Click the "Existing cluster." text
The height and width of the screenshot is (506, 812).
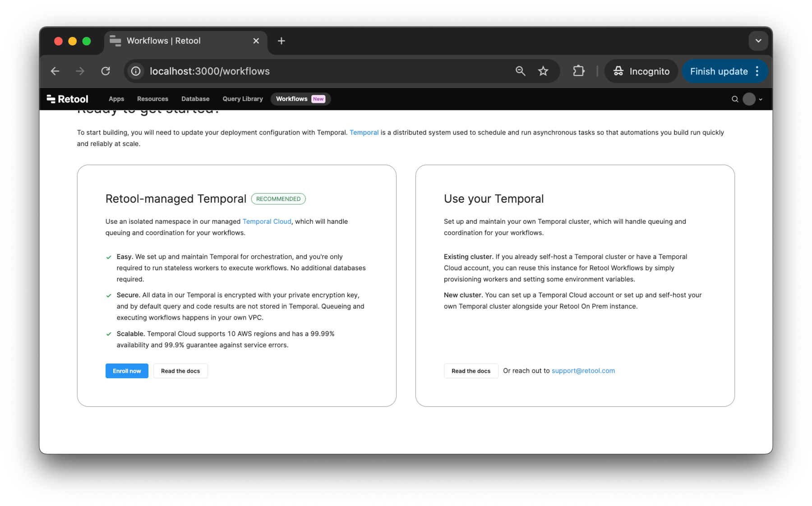coord(469,256)
